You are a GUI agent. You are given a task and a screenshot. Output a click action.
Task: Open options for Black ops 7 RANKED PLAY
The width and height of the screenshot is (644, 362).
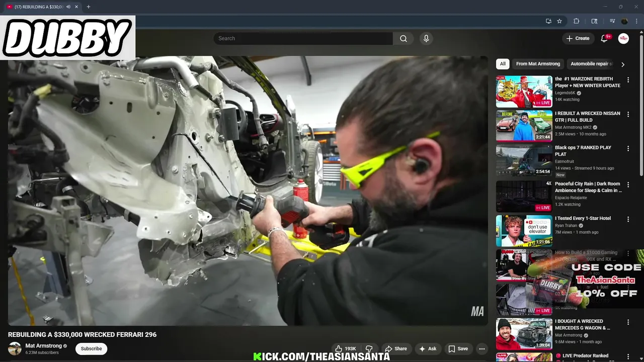point(628,149)
